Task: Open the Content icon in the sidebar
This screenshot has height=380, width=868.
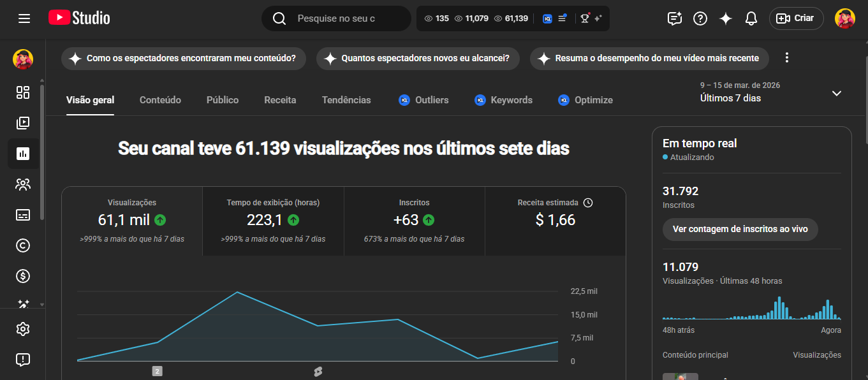Action: tap(23, 122)
